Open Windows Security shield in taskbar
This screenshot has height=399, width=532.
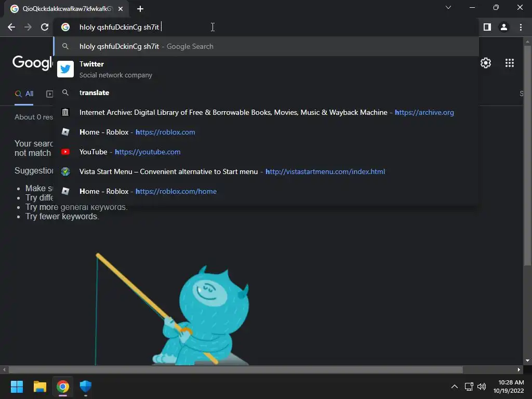(86, 387)
